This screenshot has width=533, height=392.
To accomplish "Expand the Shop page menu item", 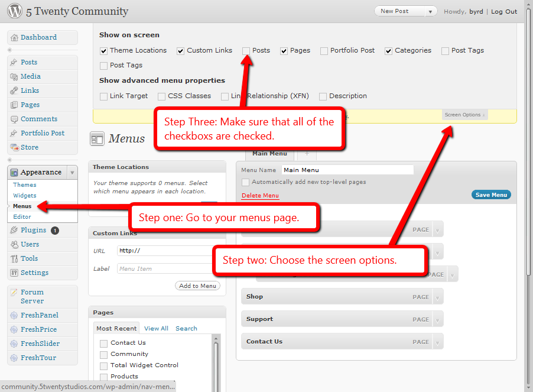I will tap(437, 297).
